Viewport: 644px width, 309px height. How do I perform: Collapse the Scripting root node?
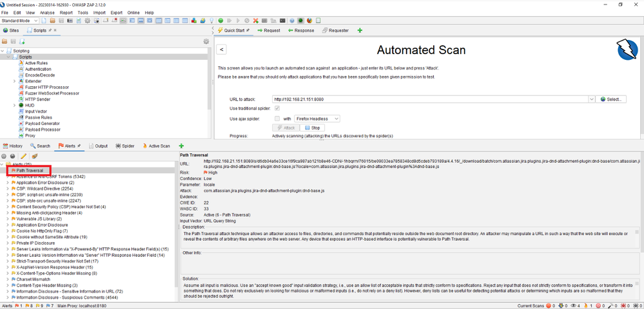tap(3, 51)
